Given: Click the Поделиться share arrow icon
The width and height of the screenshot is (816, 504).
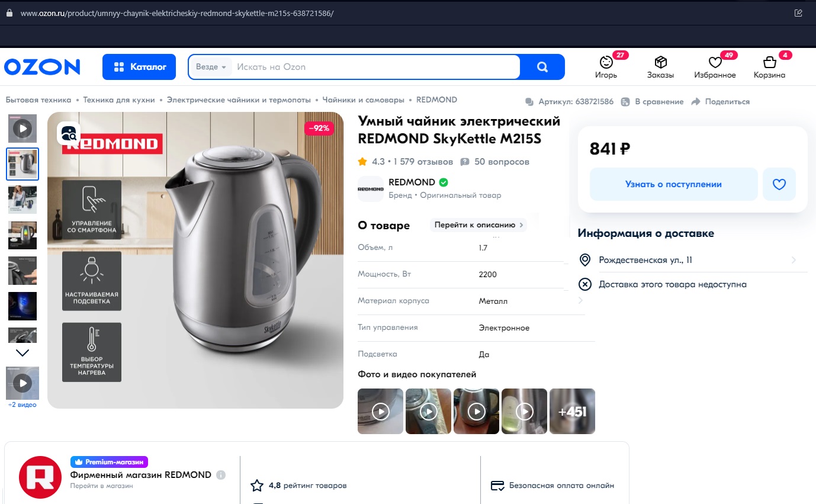Looking at the screenshot, I should point(696,102).
